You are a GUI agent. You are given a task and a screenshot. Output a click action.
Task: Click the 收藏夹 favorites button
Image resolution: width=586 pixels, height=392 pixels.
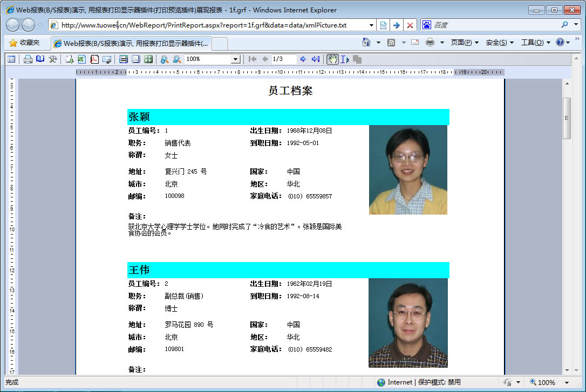[25, 43]
